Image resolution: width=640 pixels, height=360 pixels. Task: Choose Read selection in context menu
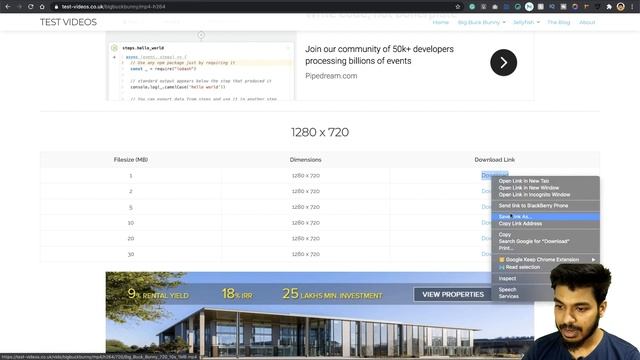(522, 267)
